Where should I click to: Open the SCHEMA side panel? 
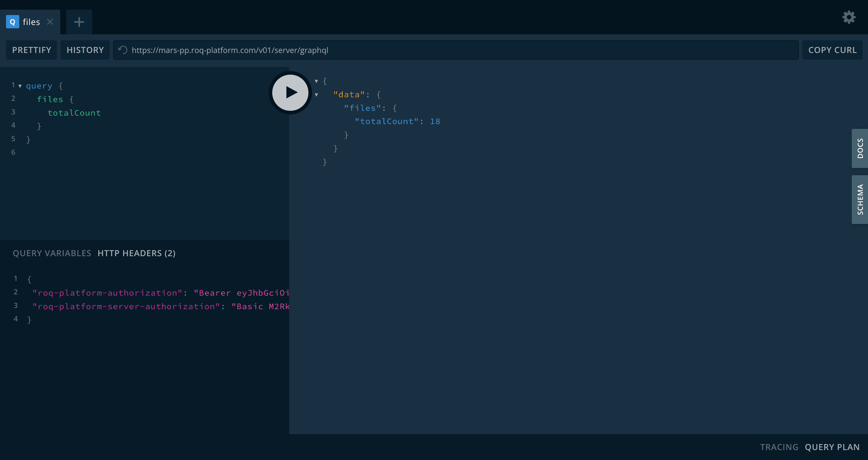(860, 199)
